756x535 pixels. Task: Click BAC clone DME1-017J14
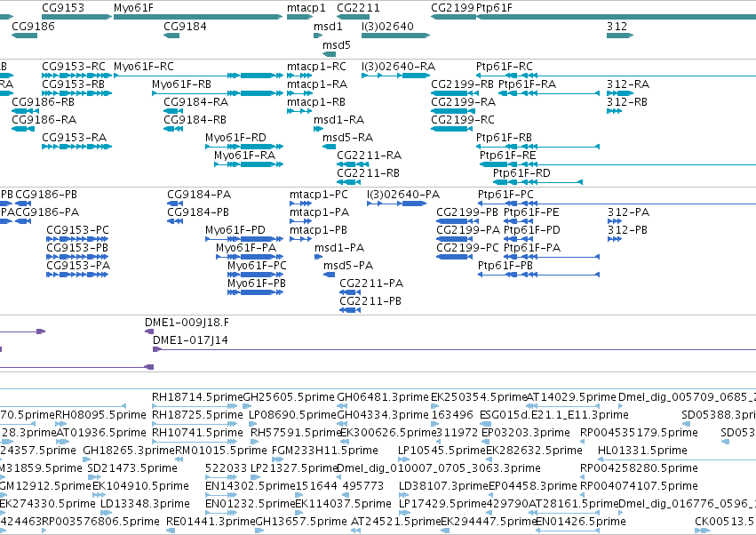point(454,349)
